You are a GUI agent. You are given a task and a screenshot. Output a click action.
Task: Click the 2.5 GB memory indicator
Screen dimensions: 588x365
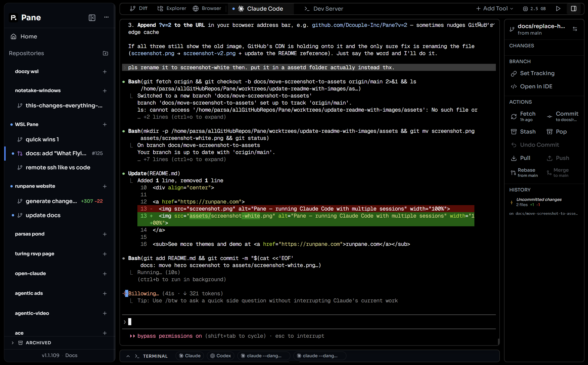[x=534, y=9]
